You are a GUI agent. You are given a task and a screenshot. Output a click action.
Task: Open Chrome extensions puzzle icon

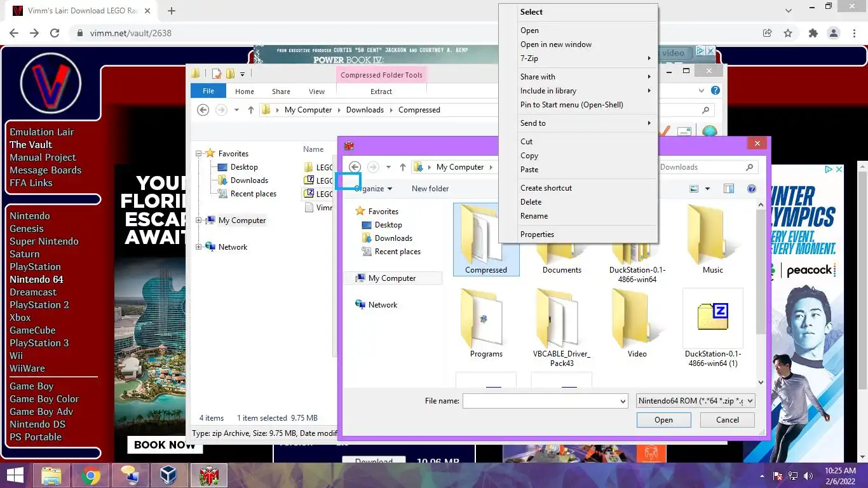coord(813,33)
